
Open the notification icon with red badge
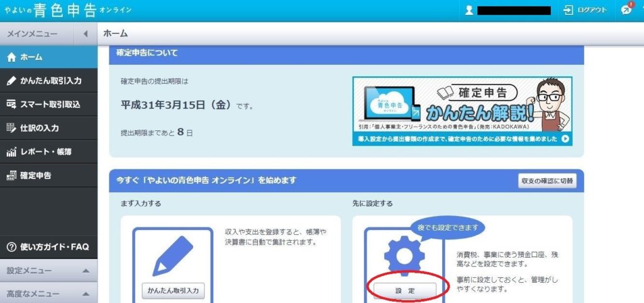(x=627, y=9)
